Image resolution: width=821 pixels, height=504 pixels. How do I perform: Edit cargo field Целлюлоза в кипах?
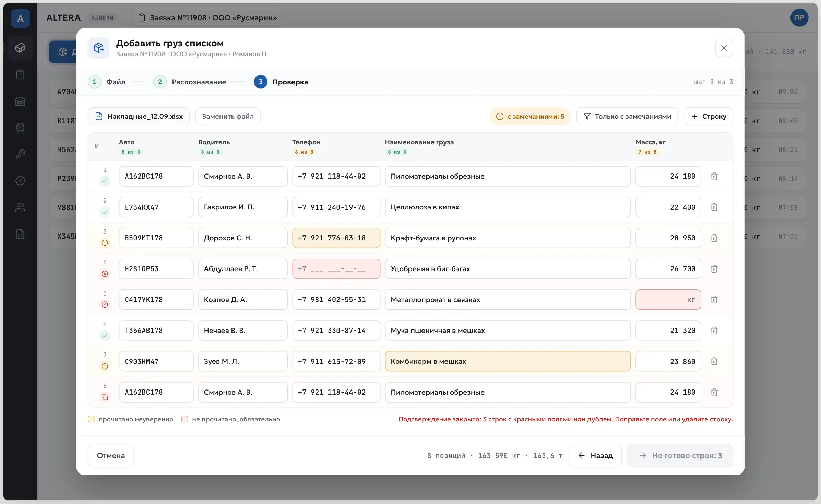click(x=508, y=207)
